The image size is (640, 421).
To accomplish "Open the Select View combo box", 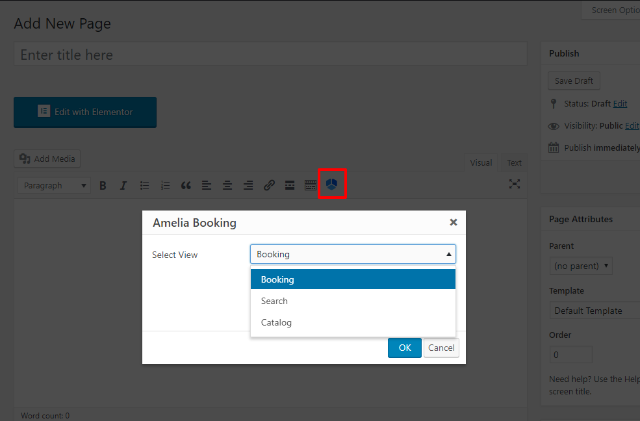I will [x=353, y=254].
